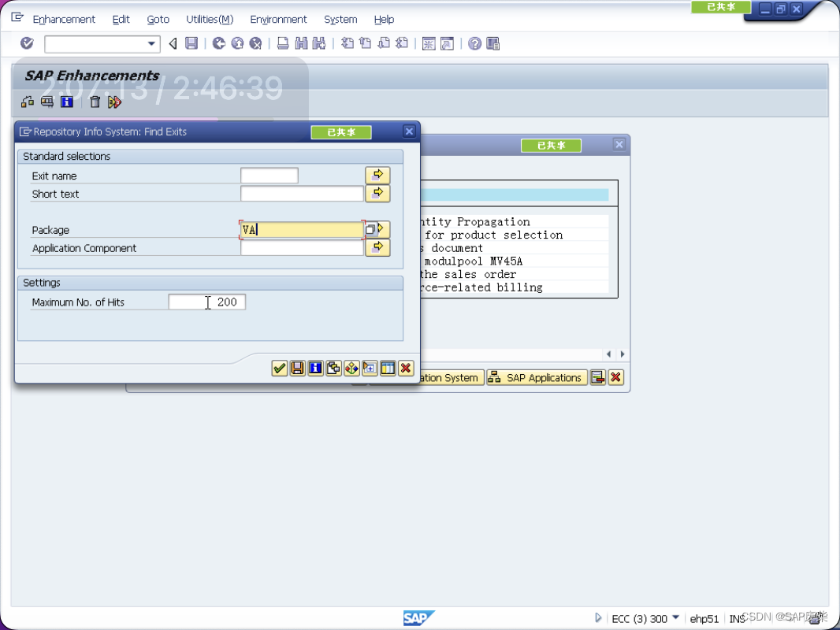Click the SAP Applications button in background dialog

coord(537,377)
